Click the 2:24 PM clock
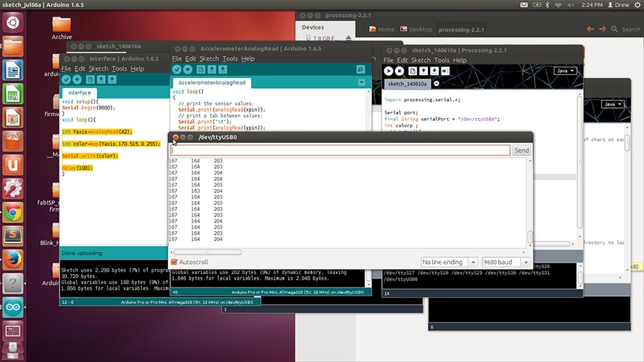Screen dimensions: 644x362 (592, 5)
